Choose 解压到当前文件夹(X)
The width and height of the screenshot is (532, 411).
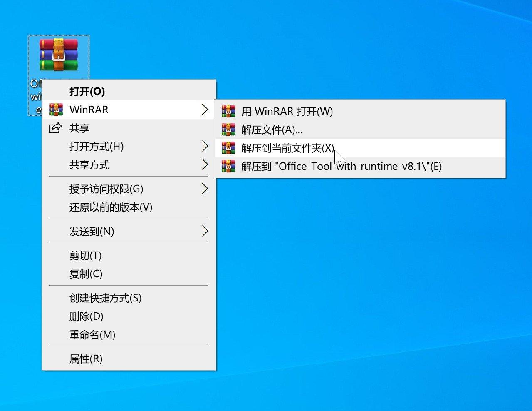coord(360,148)
